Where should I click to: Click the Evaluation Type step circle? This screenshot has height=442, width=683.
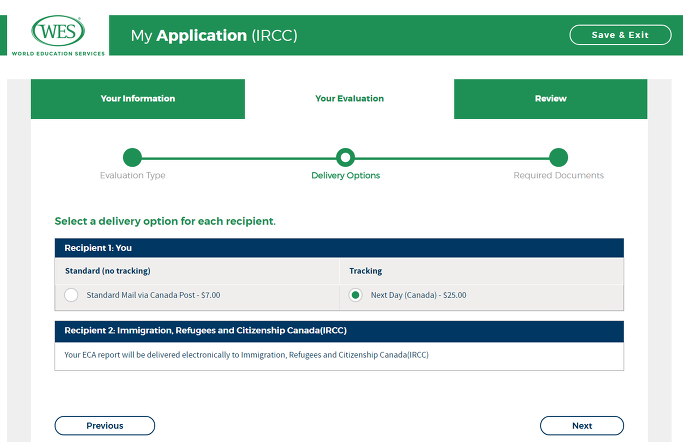coord(132,158)
